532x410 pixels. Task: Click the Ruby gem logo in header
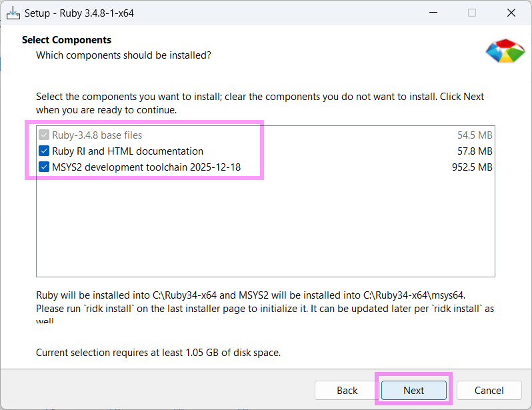[x=505, y=51]
